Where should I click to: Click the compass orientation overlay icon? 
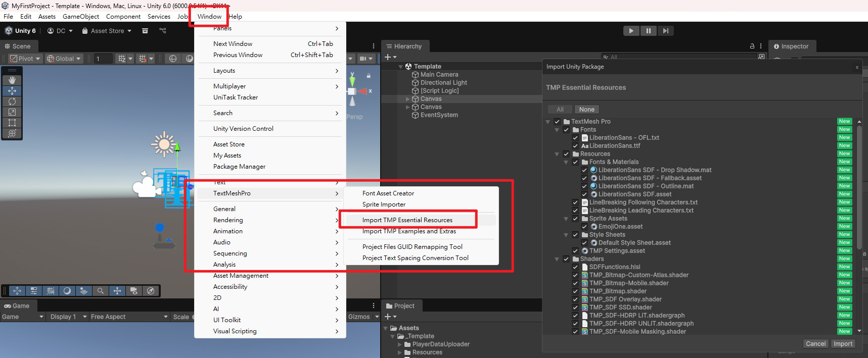pos(151,291)
